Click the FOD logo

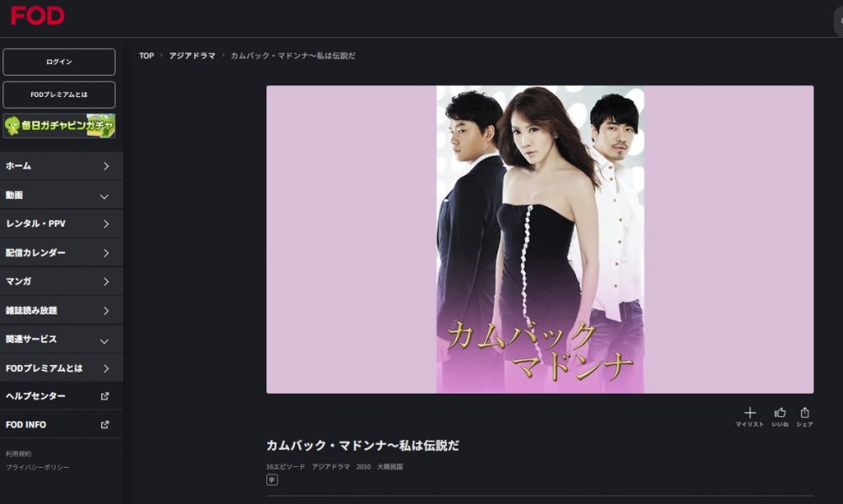(x=38, y=15)
